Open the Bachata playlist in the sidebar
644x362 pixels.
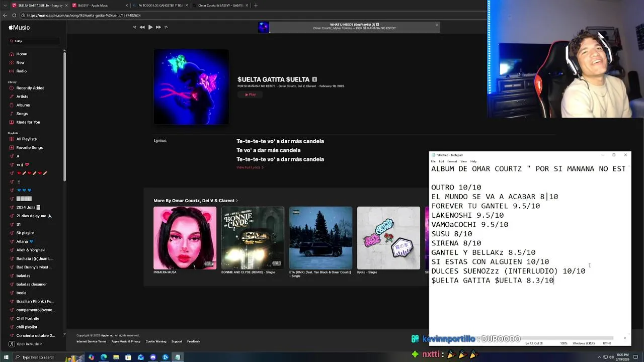point(35,258)
